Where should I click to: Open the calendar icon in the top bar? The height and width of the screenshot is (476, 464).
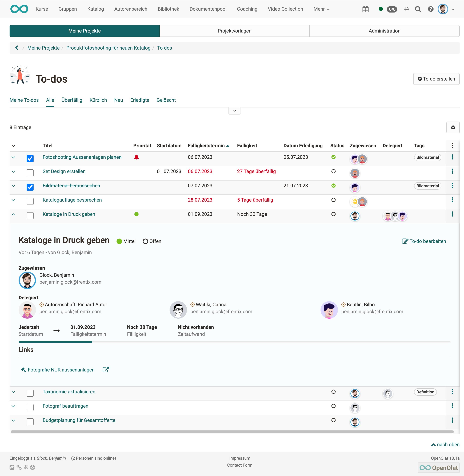pos(365,9)
